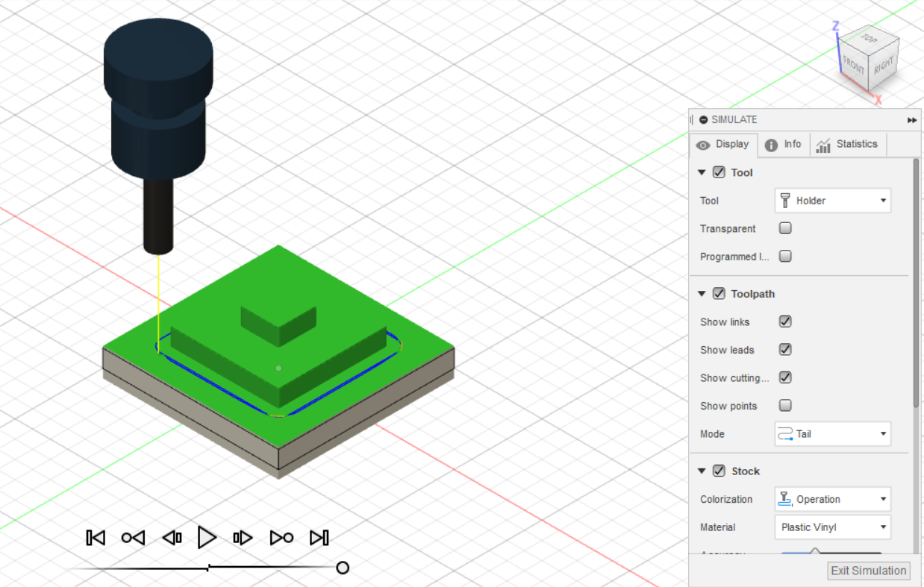Click the Z axis label of view cube

(836, 27)
